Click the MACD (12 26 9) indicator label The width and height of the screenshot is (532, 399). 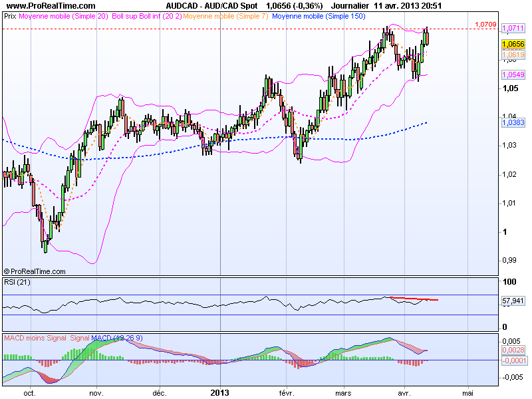[x=116, y=337]
